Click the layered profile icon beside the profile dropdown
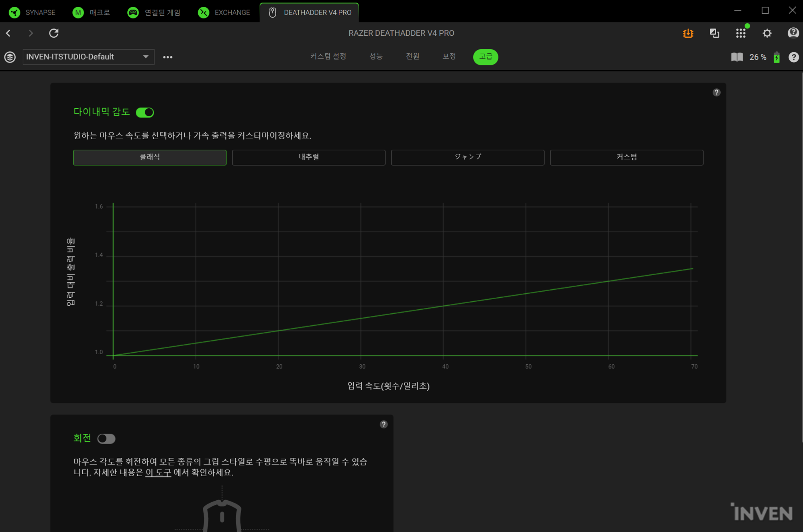 pyautogui.click(x=10, y=57)
